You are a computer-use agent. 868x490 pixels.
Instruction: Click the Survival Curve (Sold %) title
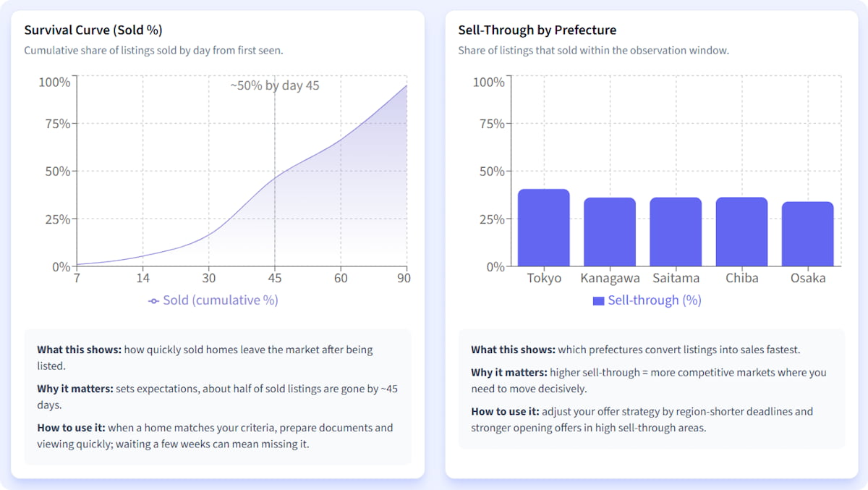tap(93, 30)
